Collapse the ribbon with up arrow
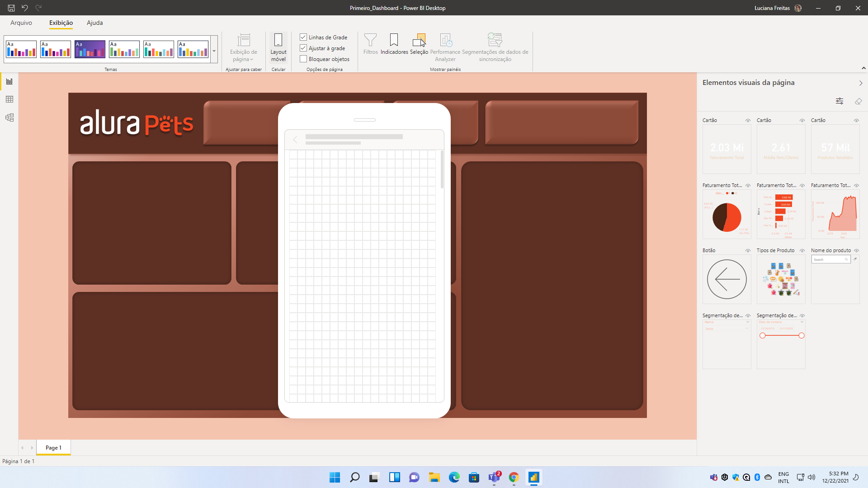 coord(863,68)
